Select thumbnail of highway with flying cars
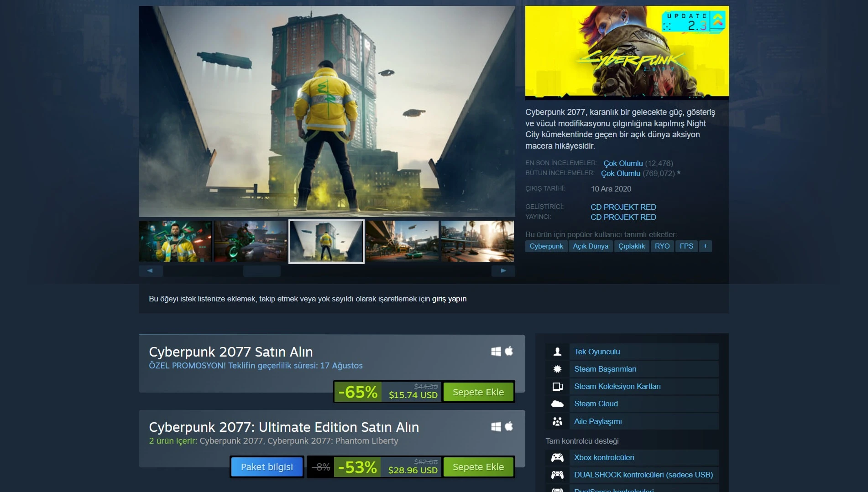This screenshot has height=492, width=868. tap(402, 241)
